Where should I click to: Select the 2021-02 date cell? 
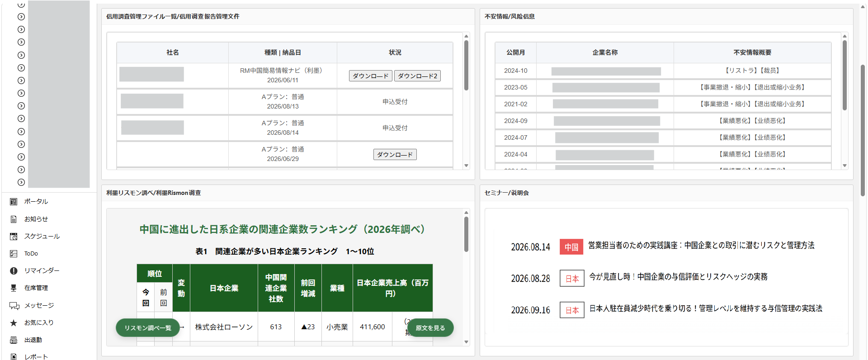516,104
